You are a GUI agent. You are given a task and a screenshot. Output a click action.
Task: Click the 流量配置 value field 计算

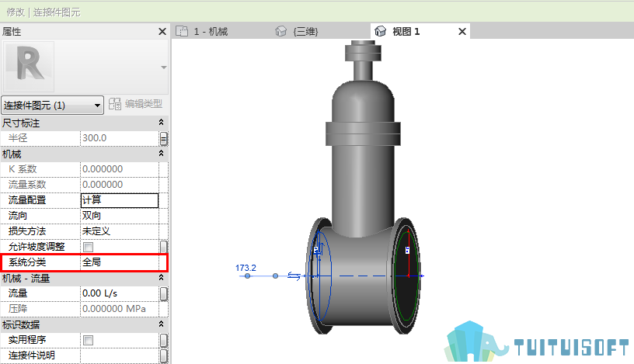tap(120, 200)
